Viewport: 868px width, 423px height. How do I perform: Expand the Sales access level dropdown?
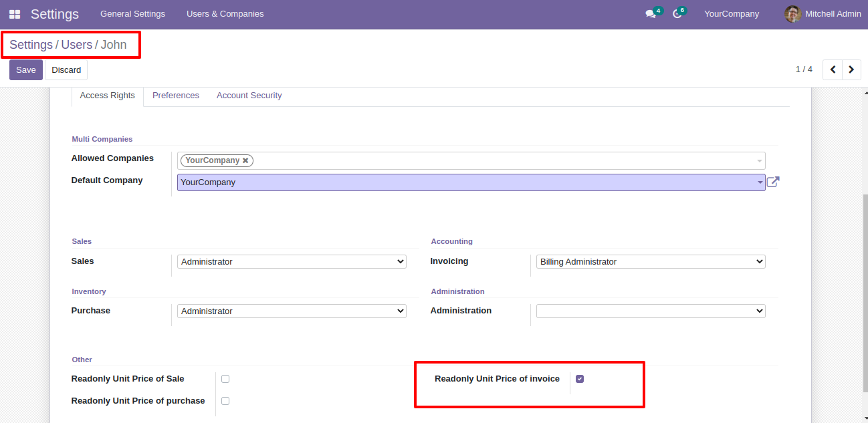point(292,262)
